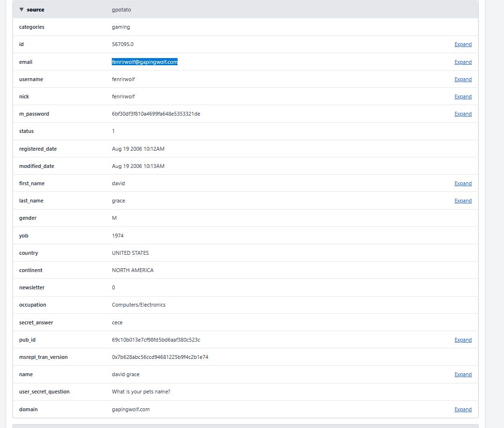
Task: Expand the username row
Action: (463, 80)
